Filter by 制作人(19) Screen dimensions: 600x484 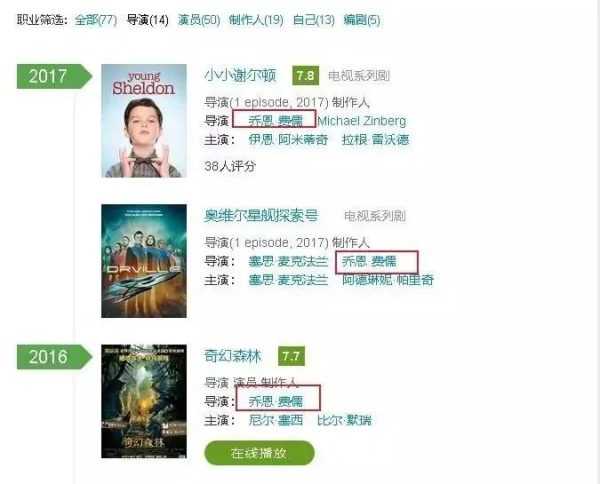[256, 20]
